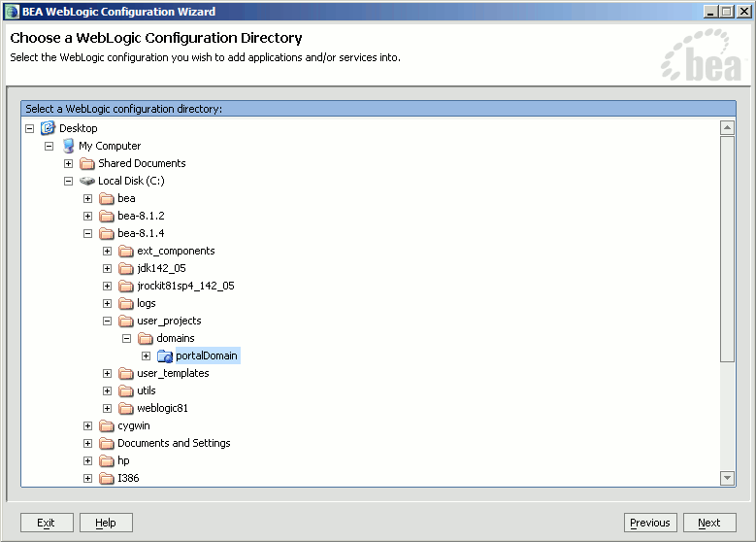This screenshot has width=756, height=542.
Task: Click the scrollbar down arrow
Action: (727, 478)
